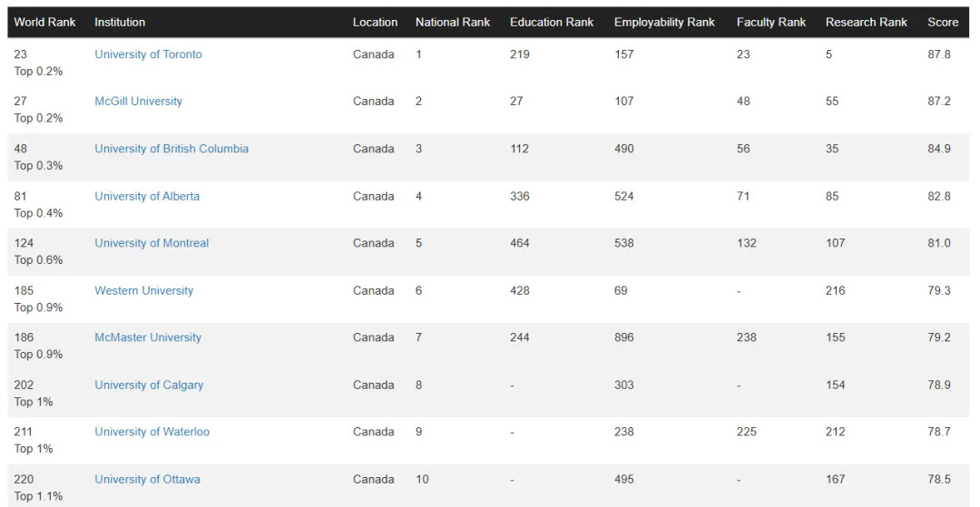
Task: Sort by Research Rank header
Action: click(866, 22)
